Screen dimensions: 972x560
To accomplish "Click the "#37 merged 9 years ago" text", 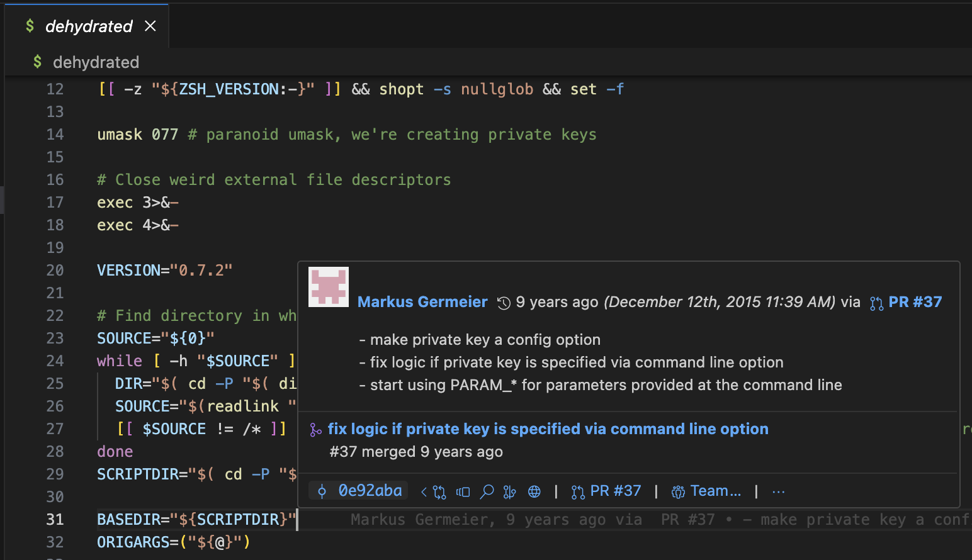I will (416, 452).
